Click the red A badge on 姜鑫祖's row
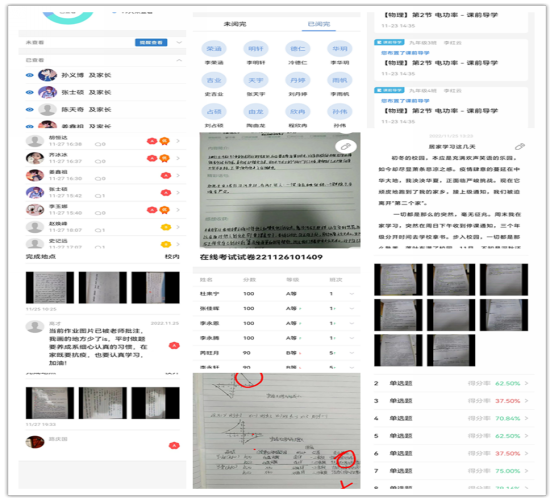This screenshot has width=554, height=502. [166, 175]
